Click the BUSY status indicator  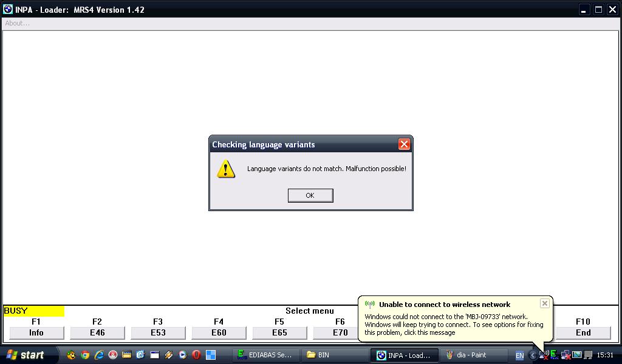[x=33, y=311]
